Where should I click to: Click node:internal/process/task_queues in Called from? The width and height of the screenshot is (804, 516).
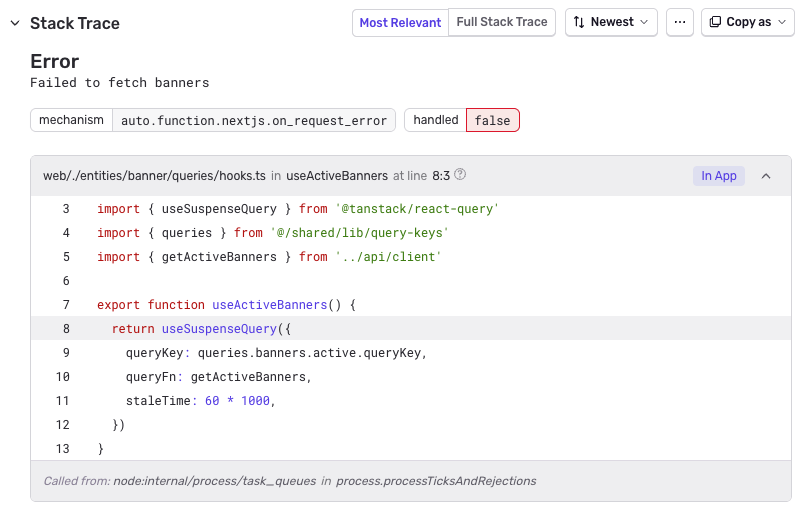[x=213, y=481]
